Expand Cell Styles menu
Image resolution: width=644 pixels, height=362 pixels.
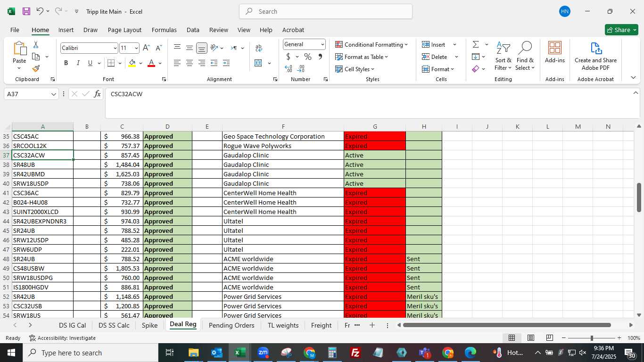[355, 69]
